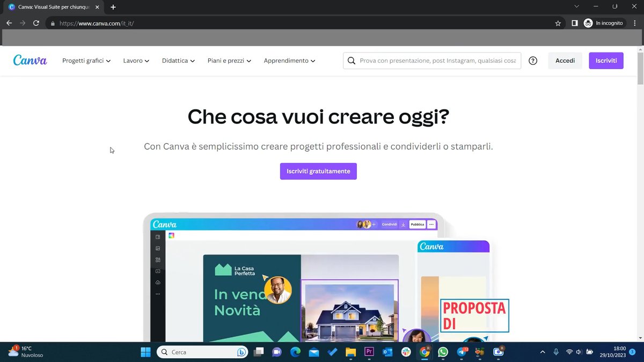Open WhatsApp from the taskbar

tap(443, 352)
